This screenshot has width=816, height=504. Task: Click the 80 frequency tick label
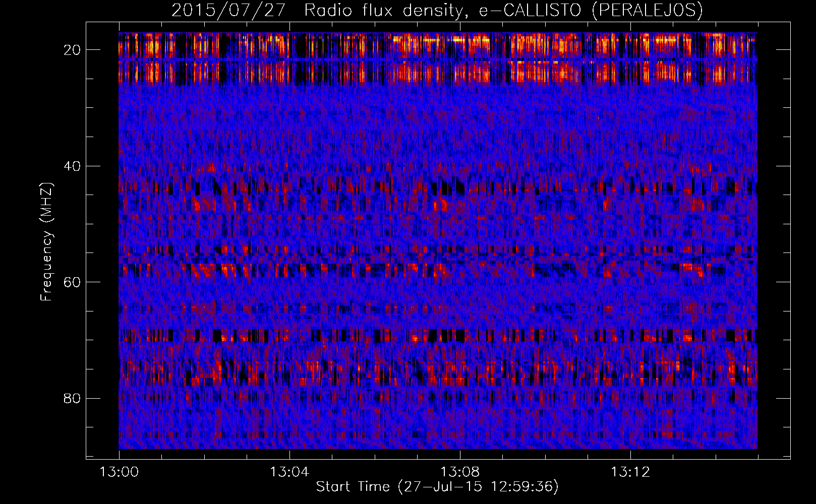coord(72,399)
